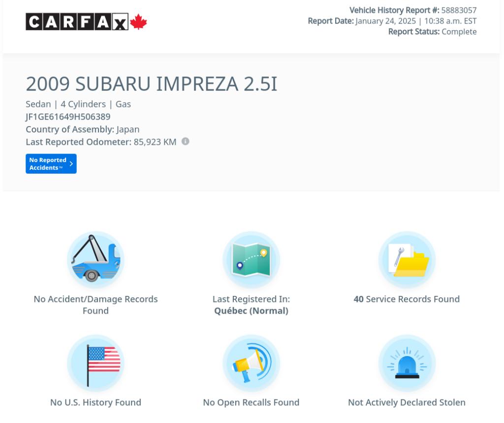Open No Accident/Damage Records Found section
This screenshot has height=423, width=504.
(x=96, y=305)
